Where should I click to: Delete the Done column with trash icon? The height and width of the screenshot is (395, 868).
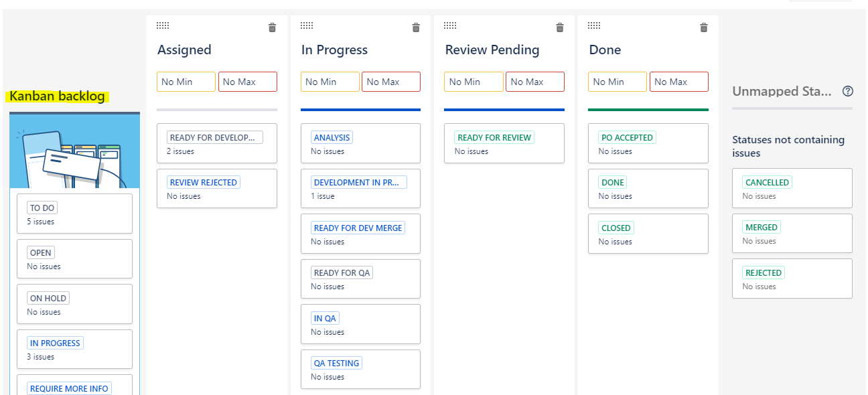click(704, 27)
